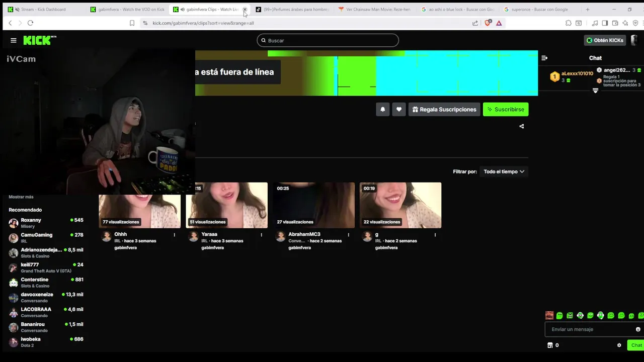Click the notification bell button

[x=382, y=109]
